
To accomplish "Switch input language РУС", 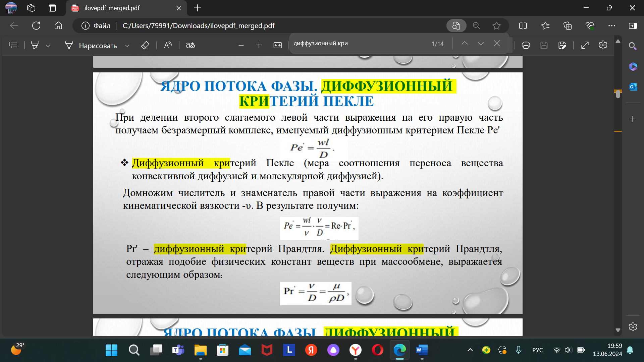I will [x=537, y=350].
